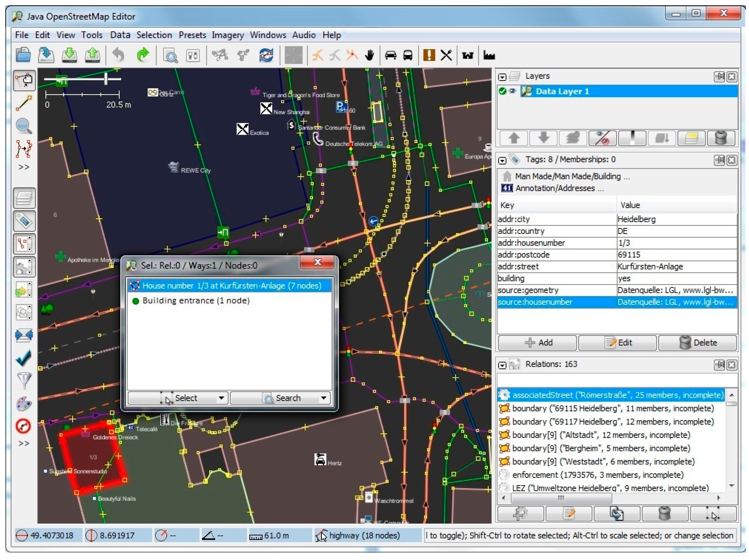
Task: Toggle selection list sidebar button
Action: (x=24, y=244)
